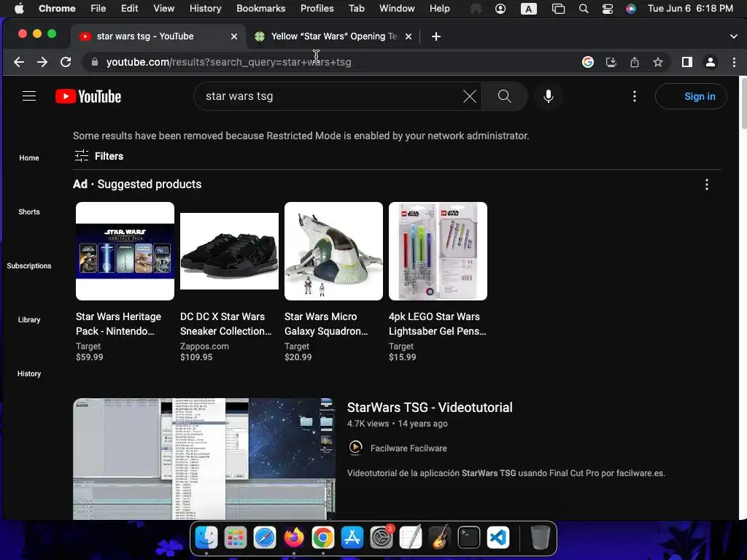Viewport: 747px width, 560px height.
Task: Go forward with browser forward arrow
Action: 42,62
